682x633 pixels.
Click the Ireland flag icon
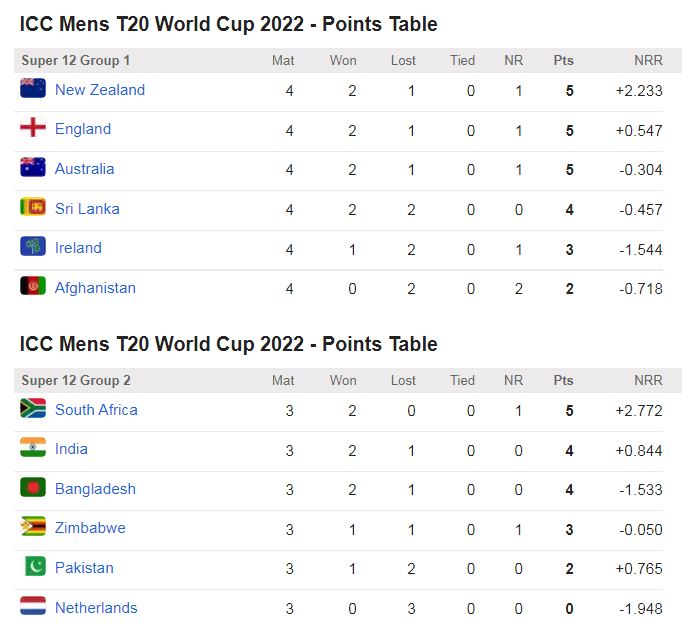33,247
